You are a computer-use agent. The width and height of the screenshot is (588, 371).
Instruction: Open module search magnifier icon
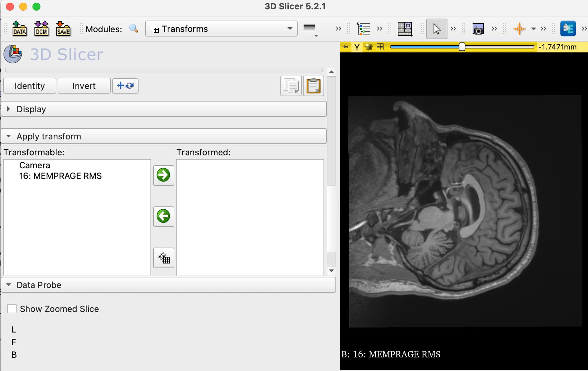pyautogui.click(x=134, y=29)
